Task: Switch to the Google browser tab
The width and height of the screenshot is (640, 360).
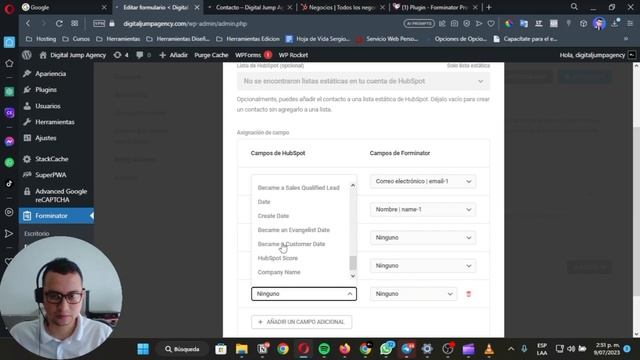Action: (63, 7)
